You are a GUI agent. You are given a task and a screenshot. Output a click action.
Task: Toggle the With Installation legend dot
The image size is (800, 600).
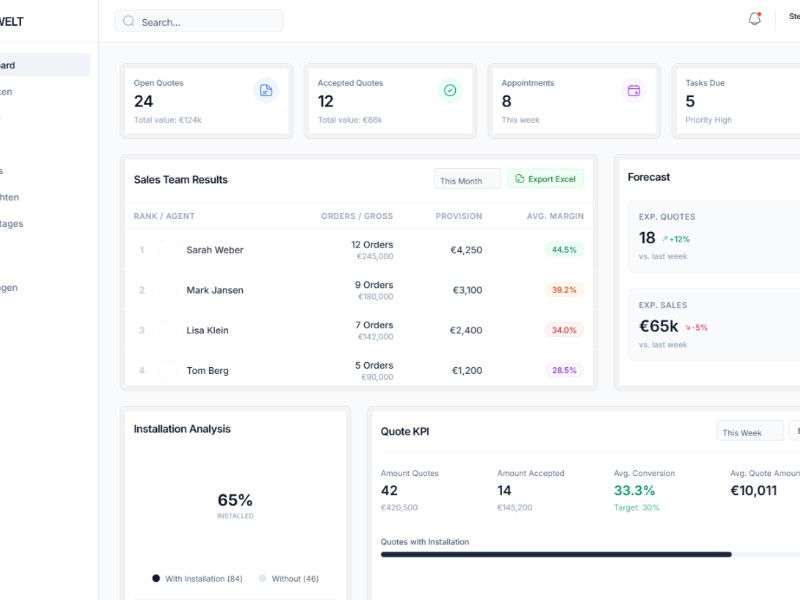[156, 578]
